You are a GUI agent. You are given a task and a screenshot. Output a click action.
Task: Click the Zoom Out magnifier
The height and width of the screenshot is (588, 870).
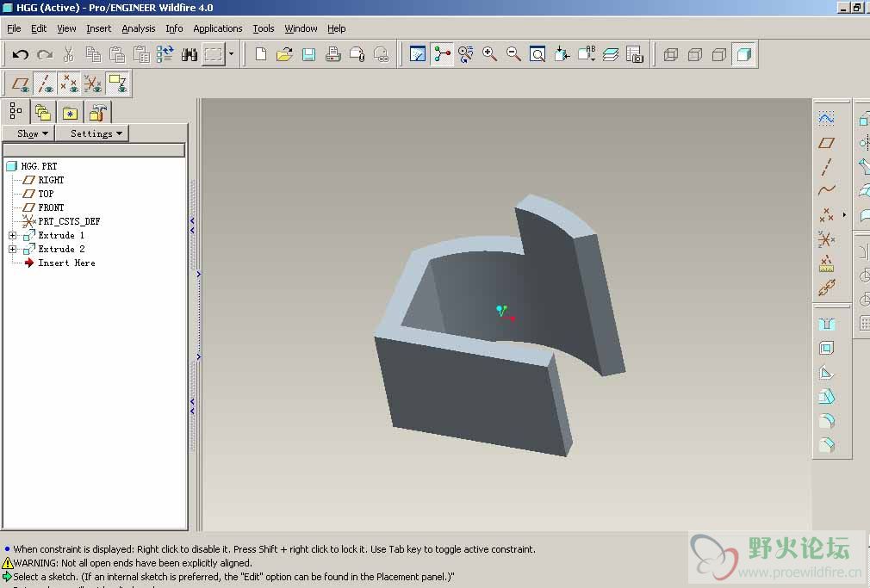pos(513,54)
